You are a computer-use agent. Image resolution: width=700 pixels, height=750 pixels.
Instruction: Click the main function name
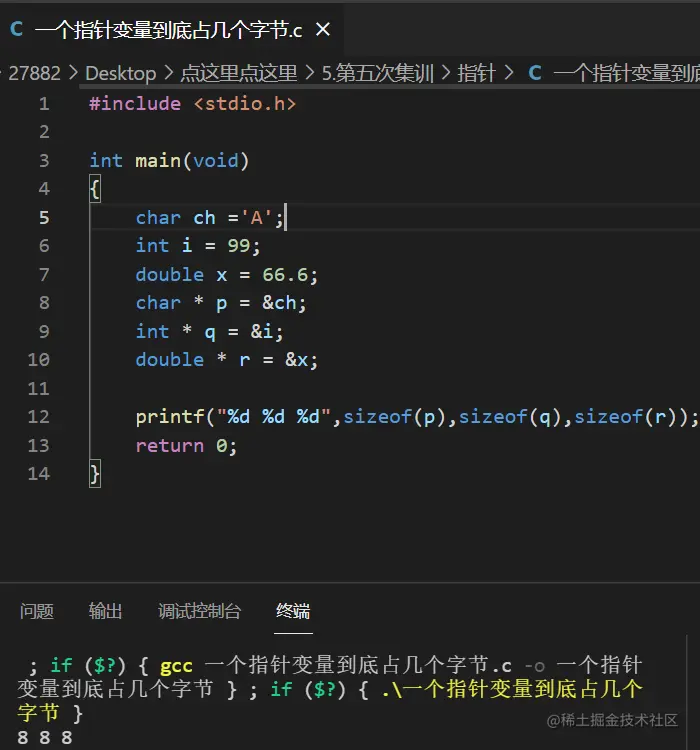coord(157,161)
